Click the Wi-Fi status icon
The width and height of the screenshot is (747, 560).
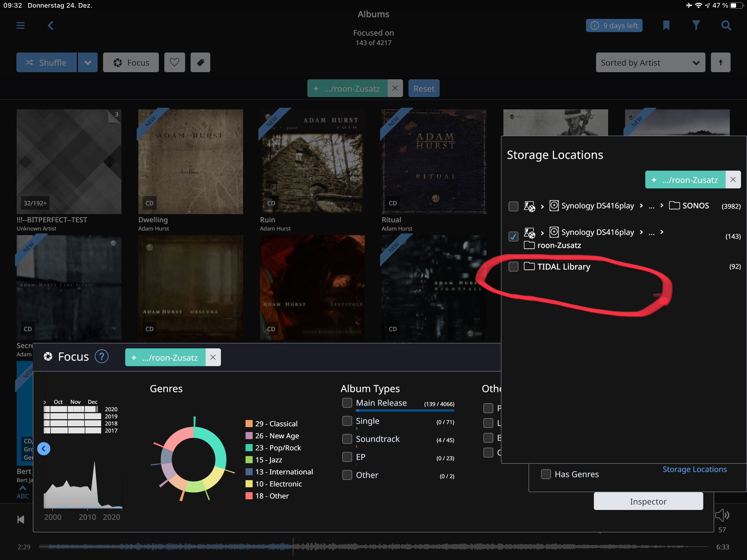pyautogui.click(x=698, y=5)
